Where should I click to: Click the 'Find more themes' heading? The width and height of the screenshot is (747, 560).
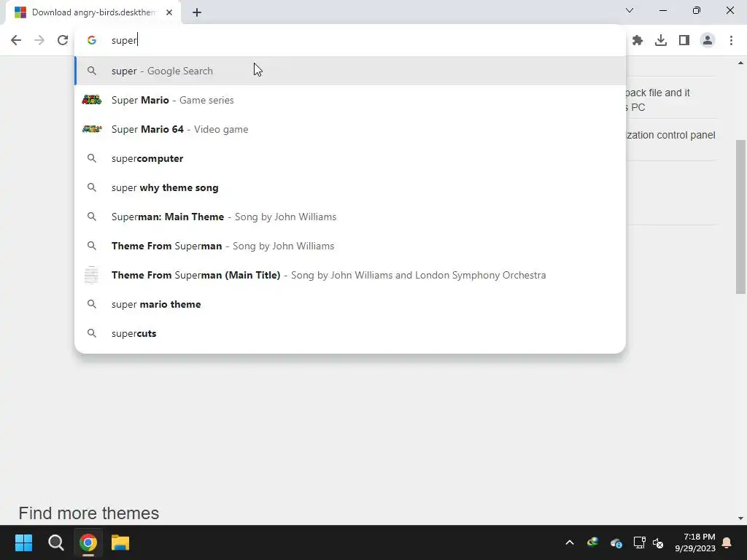[x=88, y=513]
